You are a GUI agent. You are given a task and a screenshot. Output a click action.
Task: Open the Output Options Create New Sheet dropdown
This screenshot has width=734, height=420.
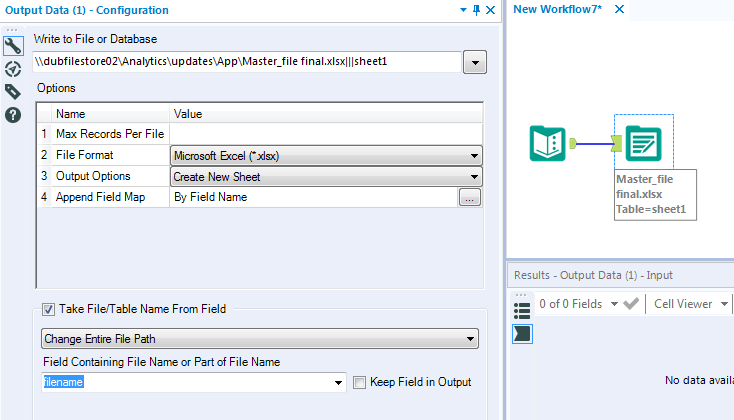[326, 177]
